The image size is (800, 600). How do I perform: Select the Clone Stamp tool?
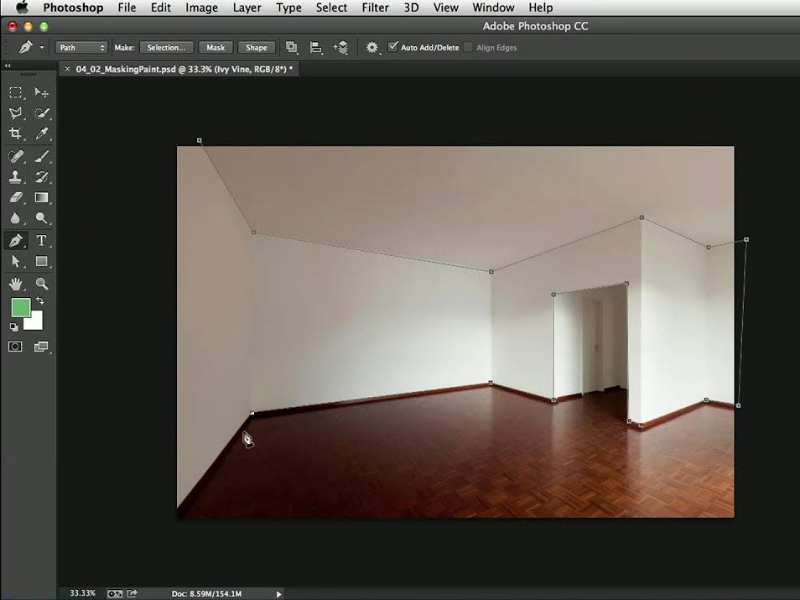click(x=16, y=177)
